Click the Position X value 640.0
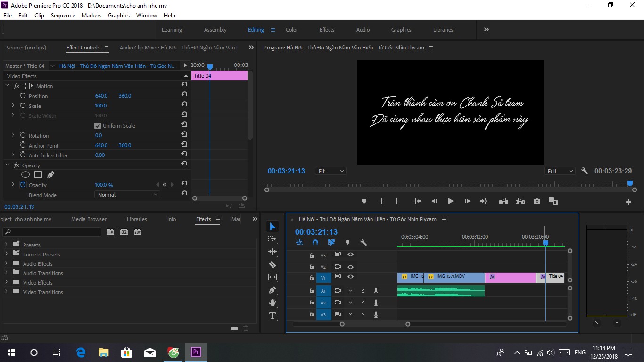 click(101, 96)
